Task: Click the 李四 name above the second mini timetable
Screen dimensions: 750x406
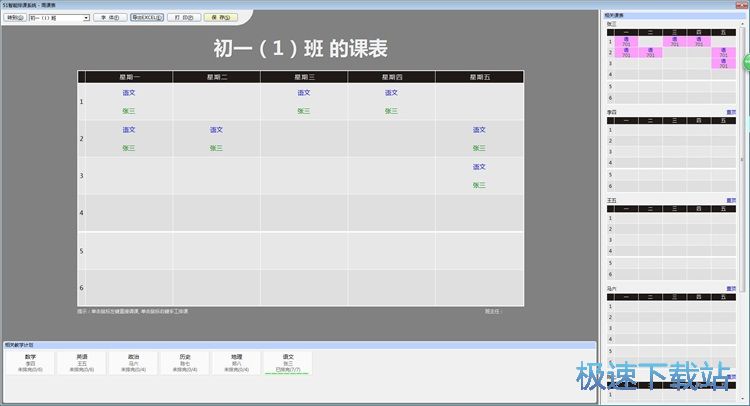Action: (x=612, y=112)
